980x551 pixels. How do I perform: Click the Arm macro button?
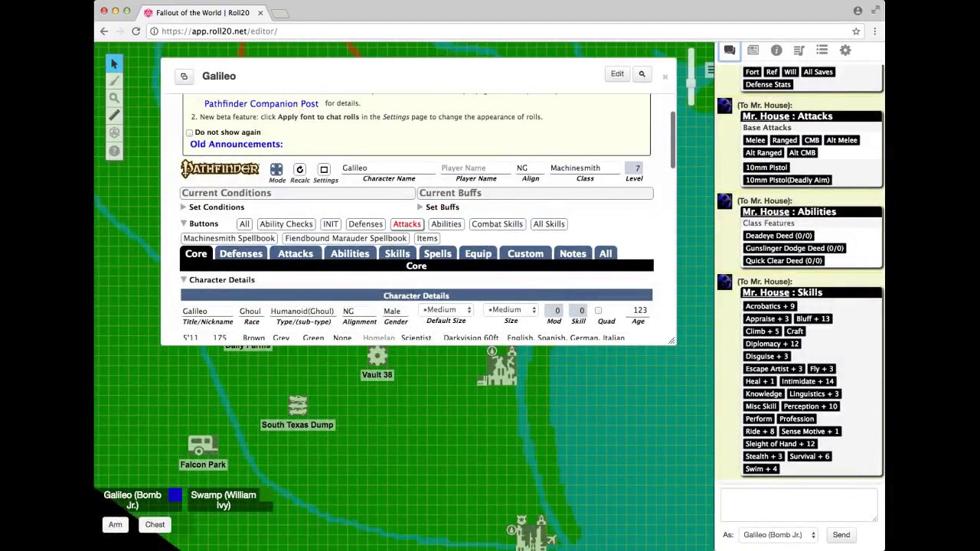[115, 525]
